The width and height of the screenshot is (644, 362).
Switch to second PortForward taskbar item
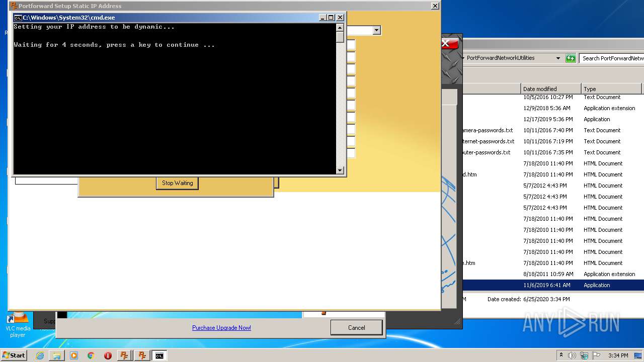142,355
